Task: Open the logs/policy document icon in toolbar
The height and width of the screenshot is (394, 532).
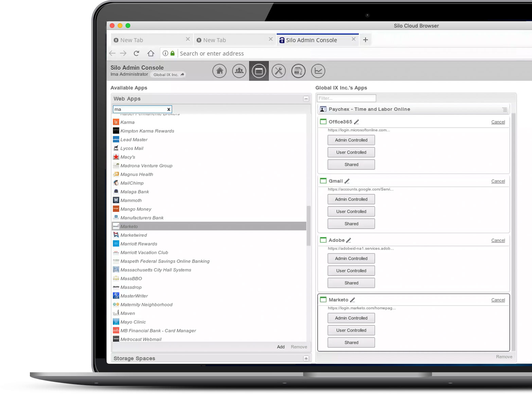Action: pos(298,71)
